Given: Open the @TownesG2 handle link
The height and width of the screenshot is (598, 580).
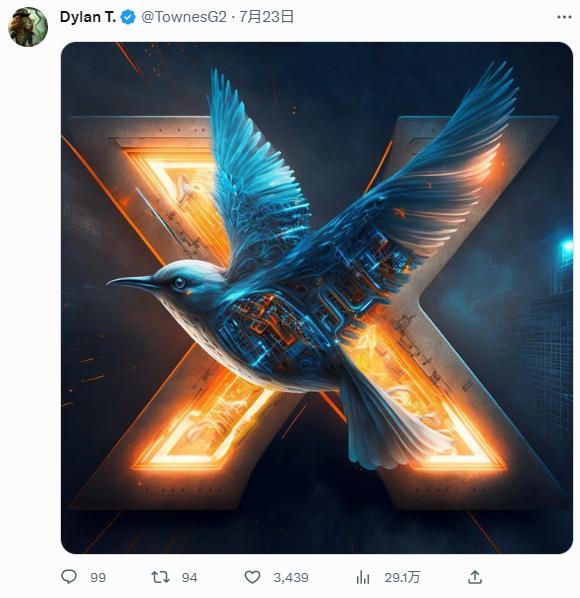Looking at the screenshot, I should pyautogui.click(x=184, y=17).
